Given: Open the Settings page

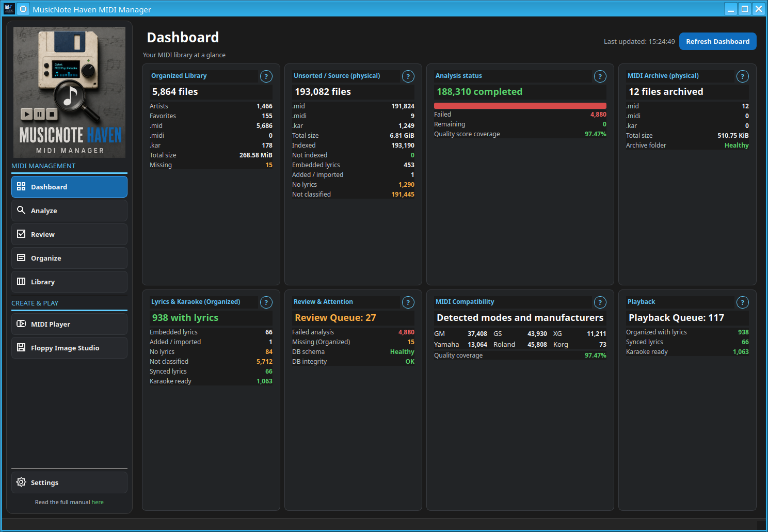Looking at the screenshot, I should pyautogui.click(x=69, y=482).
